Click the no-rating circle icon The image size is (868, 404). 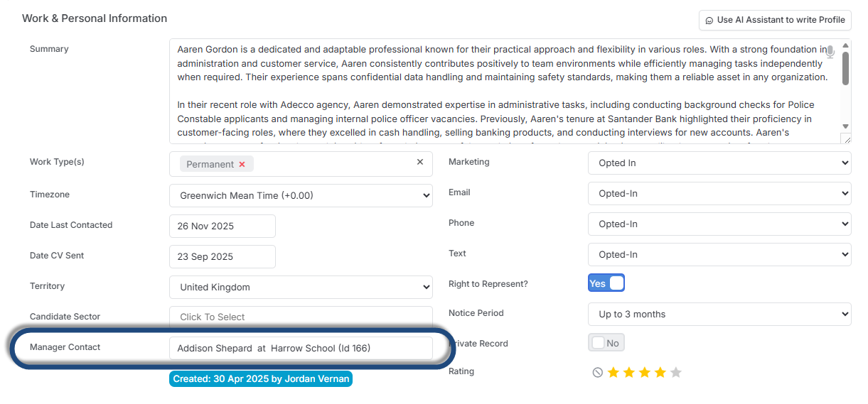(x=598, y=372)
